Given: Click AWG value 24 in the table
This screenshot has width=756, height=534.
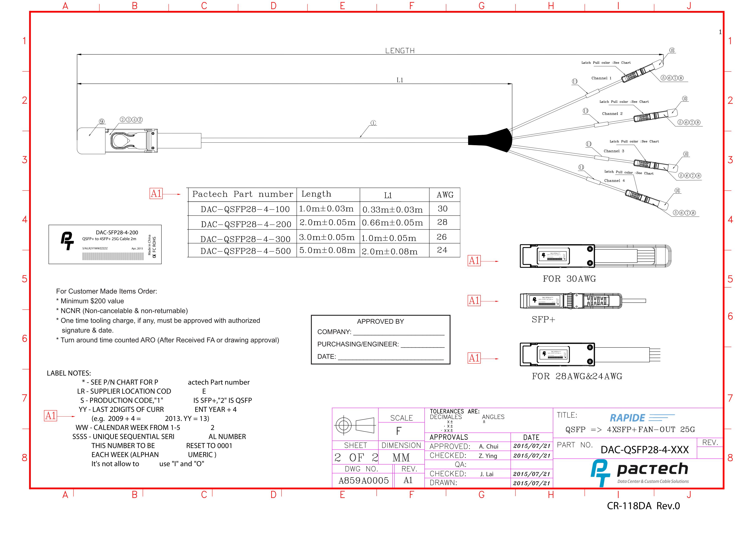Looking at the screenshot, I should pyautogui.click(x=442, y=250).
